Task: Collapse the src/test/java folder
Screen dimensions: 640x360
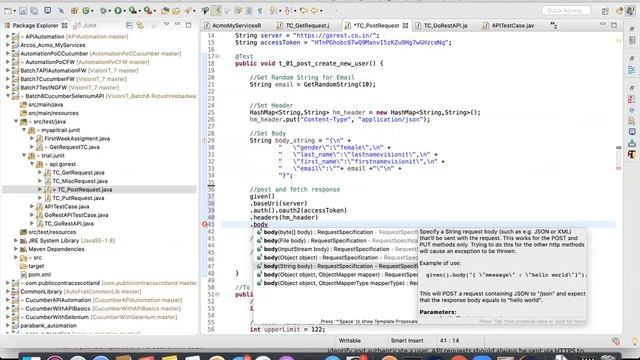Action: coord(16,122)
